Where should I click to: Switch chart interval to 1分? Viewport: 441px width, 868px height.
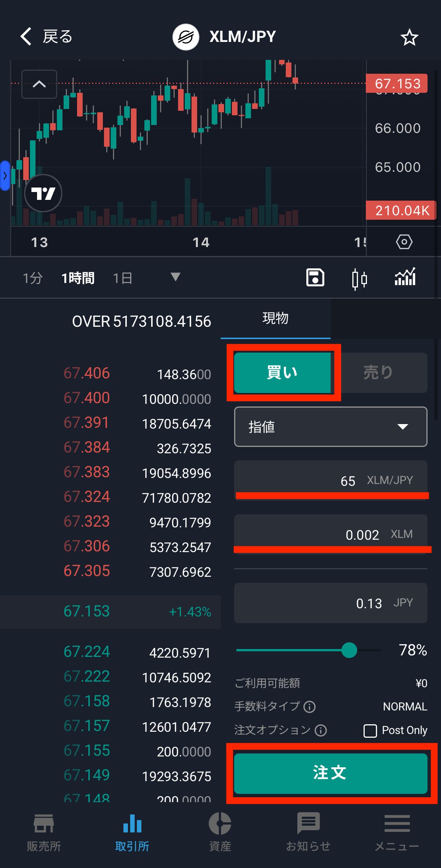click(x=33, y=278)
